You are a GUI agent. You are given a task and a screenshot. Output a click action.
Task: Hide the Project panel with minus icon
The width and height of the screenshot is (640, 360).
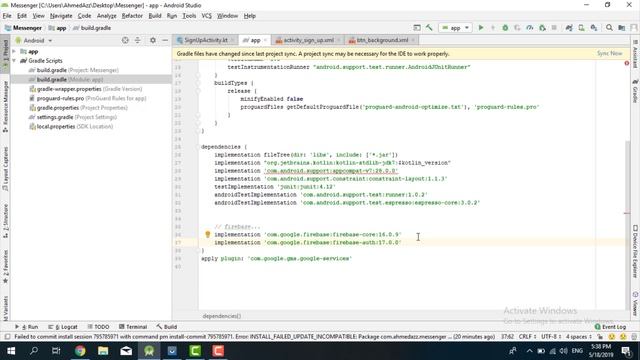click(x=165, y=40)
